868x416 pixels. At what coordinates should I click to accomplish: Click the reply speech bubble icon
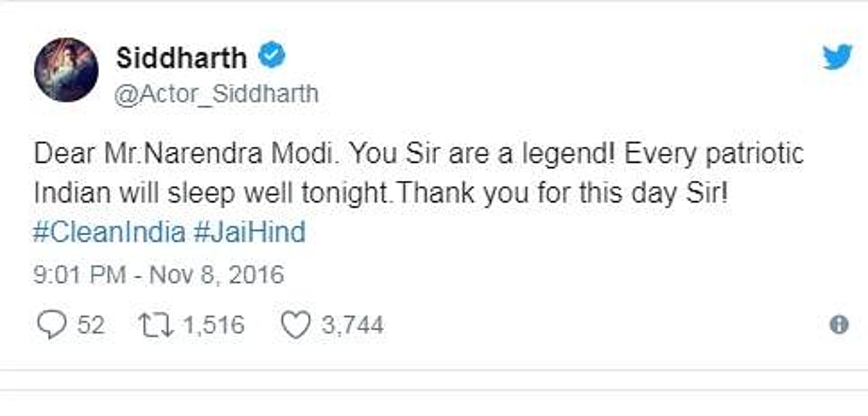(x=50, y=325)
